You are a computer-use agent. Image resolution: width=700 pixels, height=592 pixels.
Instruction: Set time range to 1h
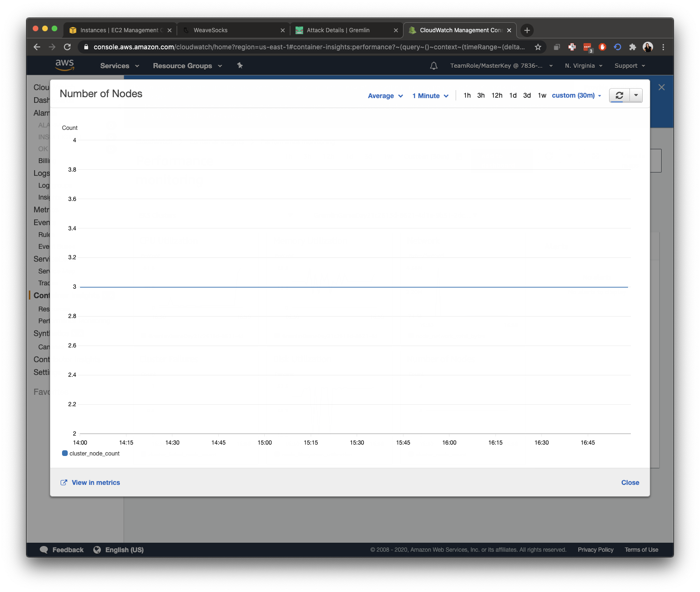pos(467,95)
